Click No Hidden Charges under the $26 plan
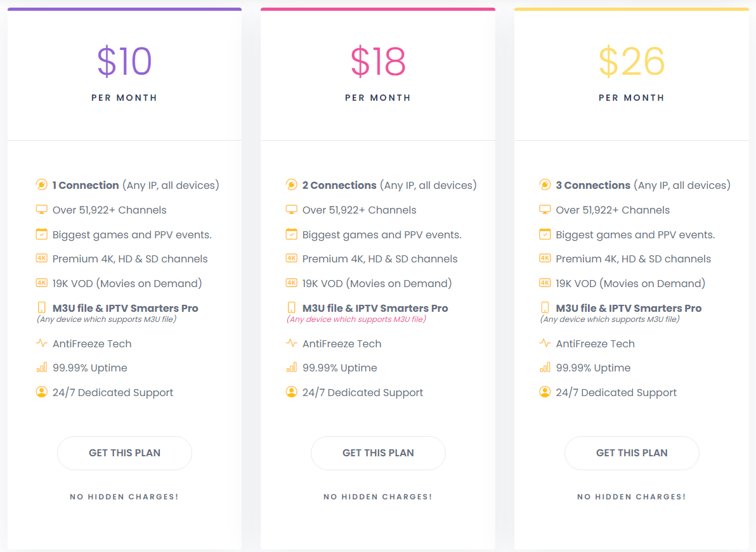756x552 pixels. (x=632, y=497)
